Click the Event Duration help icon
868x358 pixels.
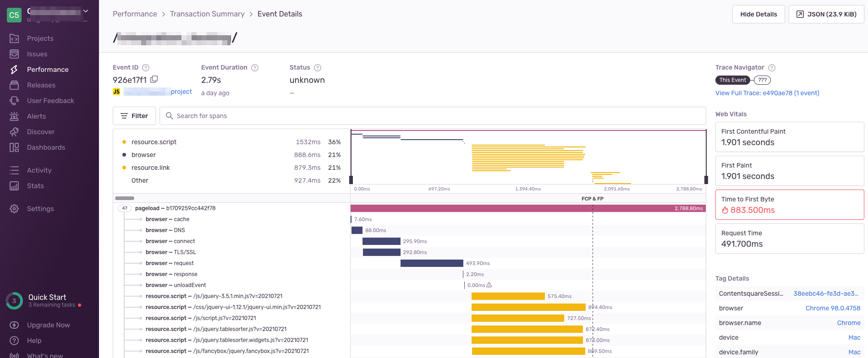point(255,68)
